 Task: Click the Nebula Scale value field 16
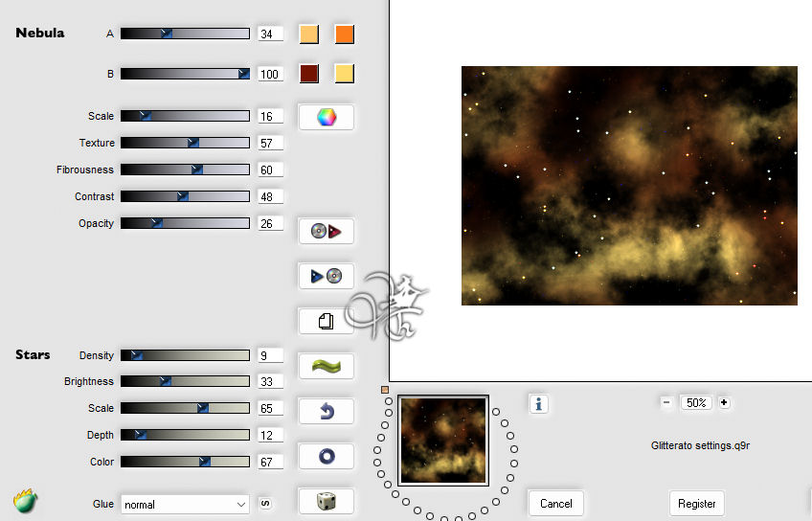point(270,116)
